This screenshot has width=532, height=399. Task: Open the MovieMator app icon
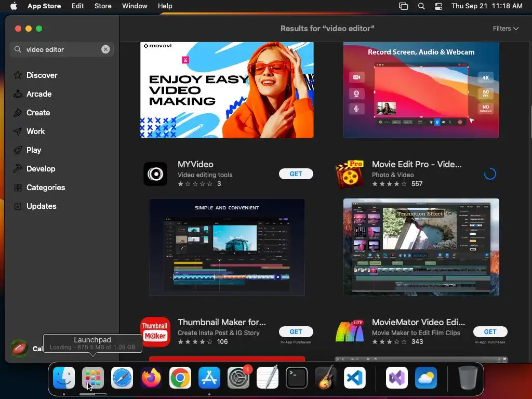click(x=350, y=332)
